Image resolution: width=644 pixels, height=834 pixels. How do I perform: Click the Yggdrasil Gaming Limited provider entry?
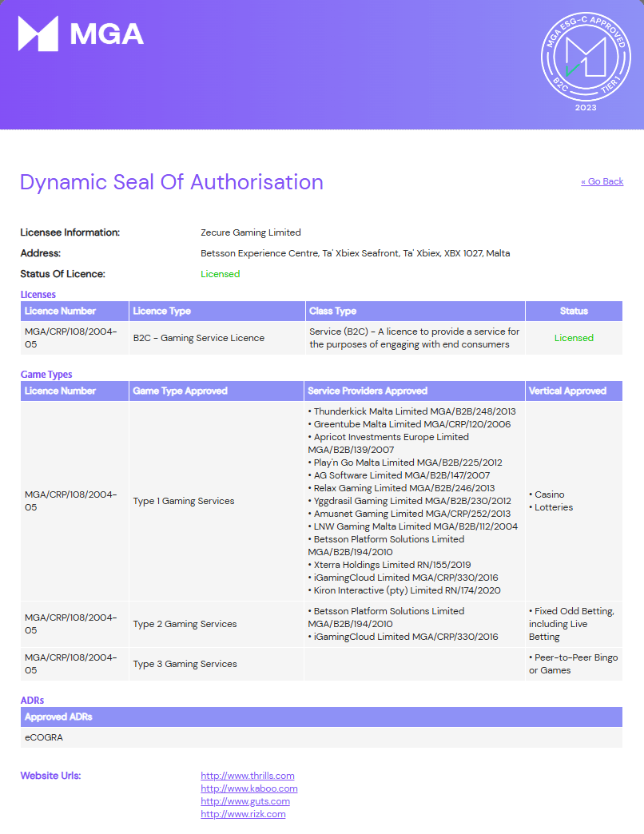[409, 501]
